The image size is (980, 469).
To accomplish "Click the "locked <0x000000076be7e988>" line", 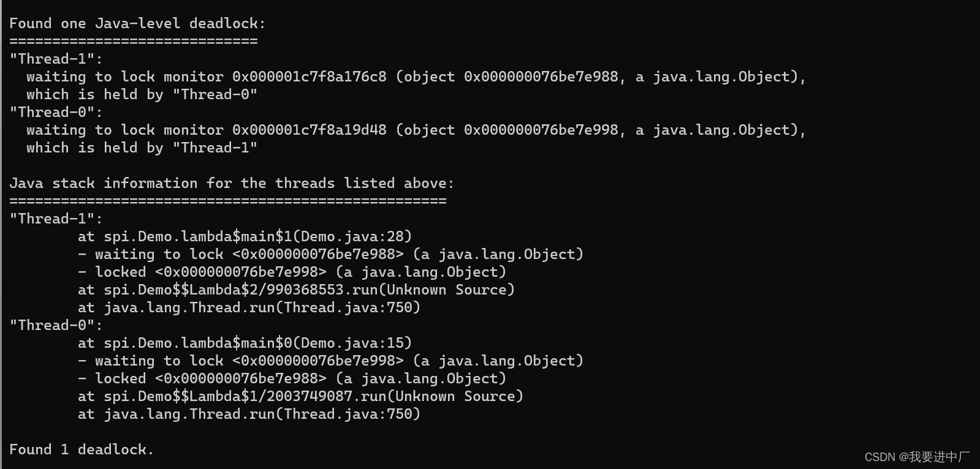I will tap(292, 379).
